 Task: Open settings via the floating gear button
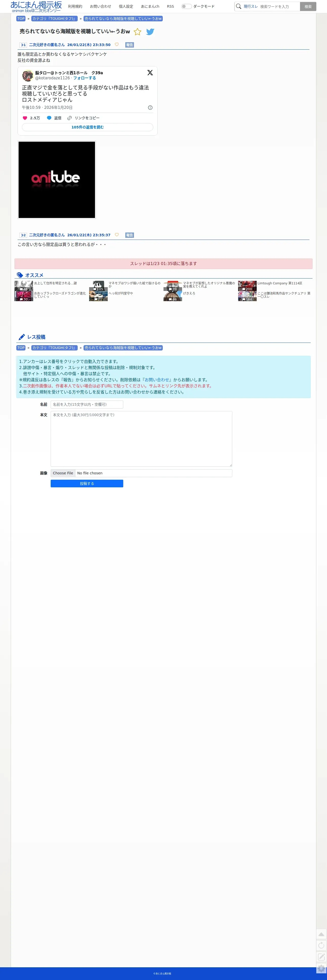(321, 969)
